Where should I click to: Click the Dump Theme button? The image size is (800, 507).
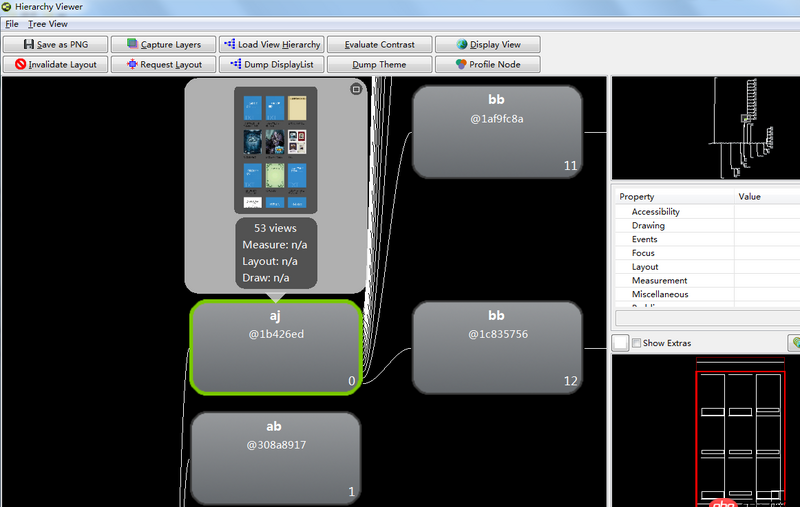click(x=380, y=64)
